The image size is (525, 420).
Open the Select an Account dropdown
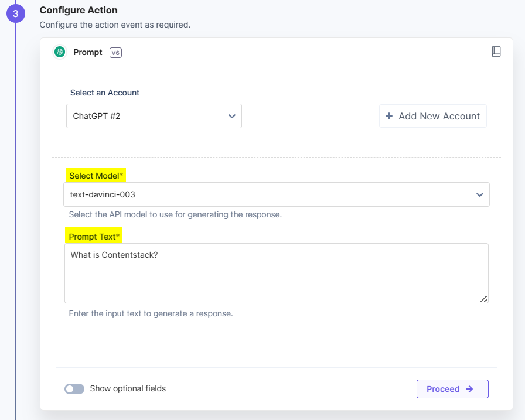(x=154, y=116)
